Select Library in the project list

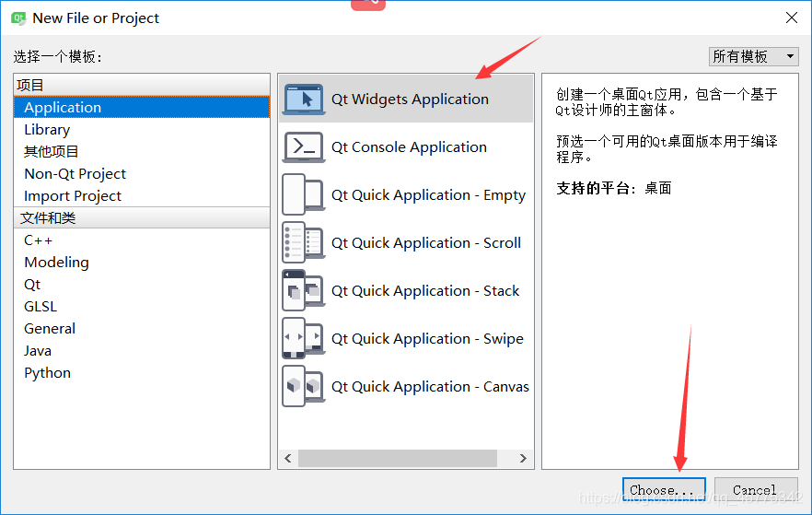(142, 130)
